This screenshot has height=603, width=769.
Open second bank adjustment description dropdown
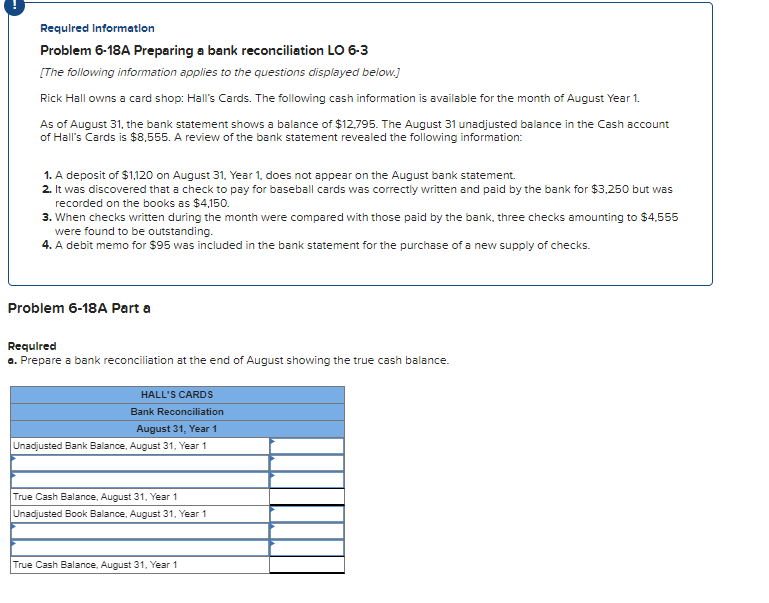click(x=140, y=480)
